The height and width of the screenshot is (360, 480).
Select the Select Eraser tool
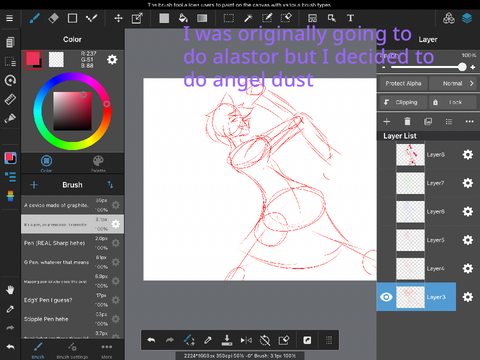pos(286,18)
